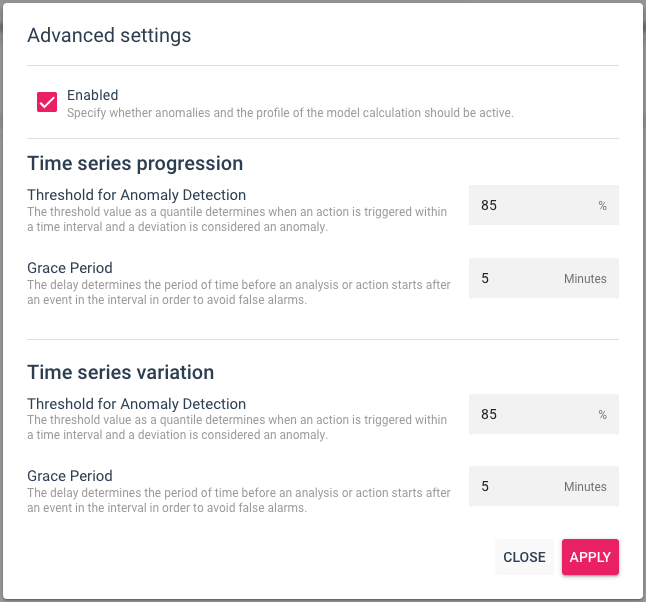This screenshot has height=602, width=646.
Task: Click the "Advanced settings" dialog title
Action: click(109, 36)
